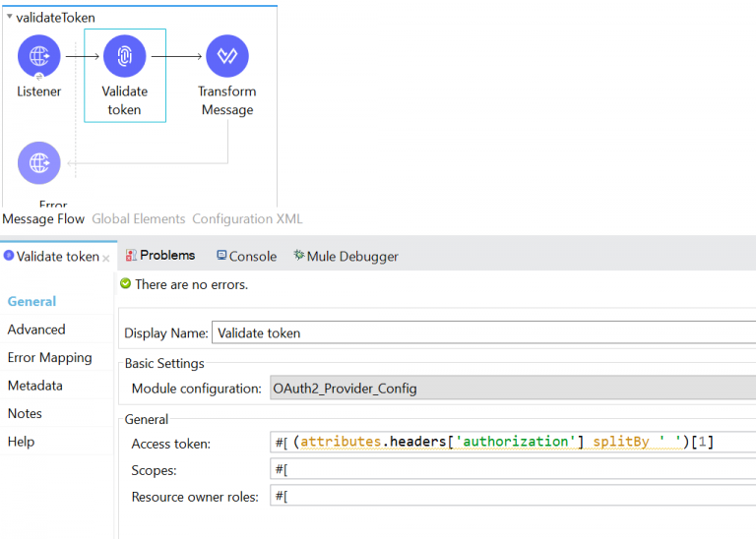This screenshot has height=539, width=756.
Task: Click the Scopes expression field
Action: (512, 470)
